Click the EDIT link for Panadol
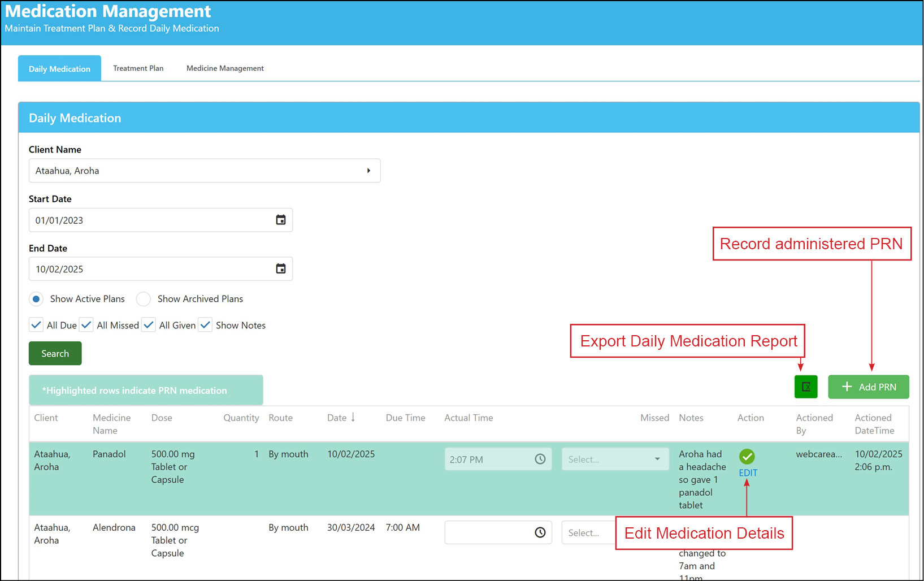924x581 pixels. [x=748, y=473]
